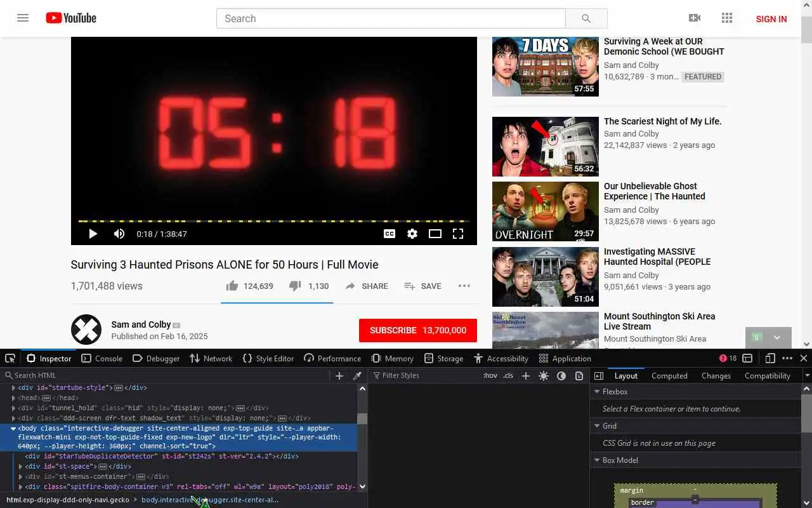The height and width of the screenshot is (508, 812).
Task: Open the YouTube hamburger guide menu
Action: 23,18
